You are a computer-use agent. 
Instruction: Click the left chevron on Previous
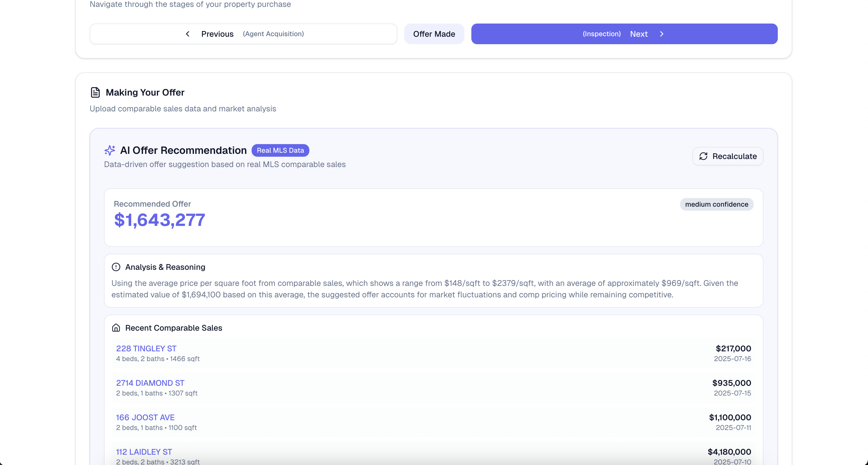[188, 34]
